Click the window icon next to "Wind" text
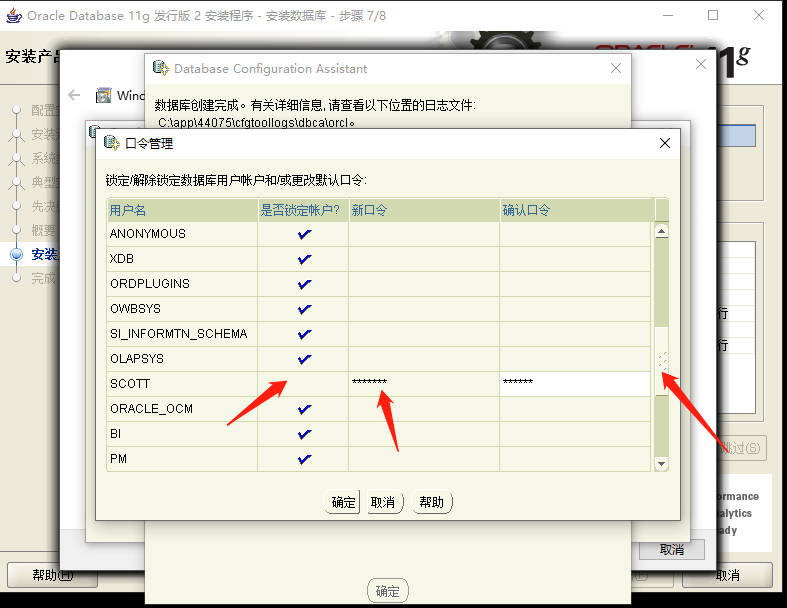Image resolution: width=787 pixels, height=608 pixels. pyautogui.click(x=103, y=95)
